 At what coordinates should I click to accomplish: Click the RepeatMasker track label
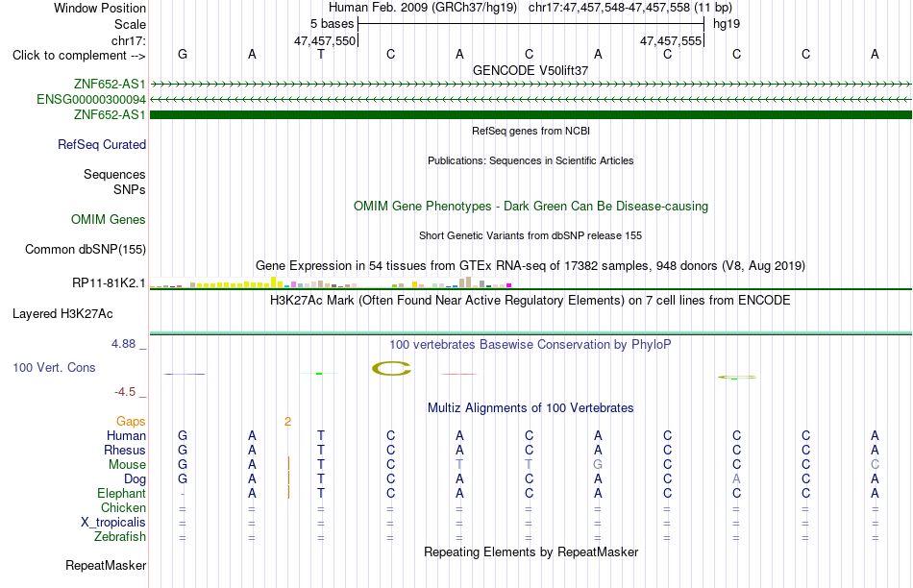106,565
